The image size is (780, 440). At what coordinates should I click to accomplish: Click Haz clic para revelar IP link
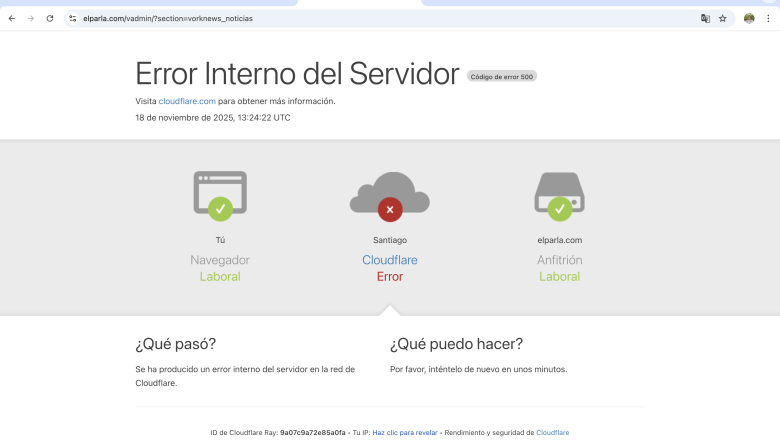405,433
